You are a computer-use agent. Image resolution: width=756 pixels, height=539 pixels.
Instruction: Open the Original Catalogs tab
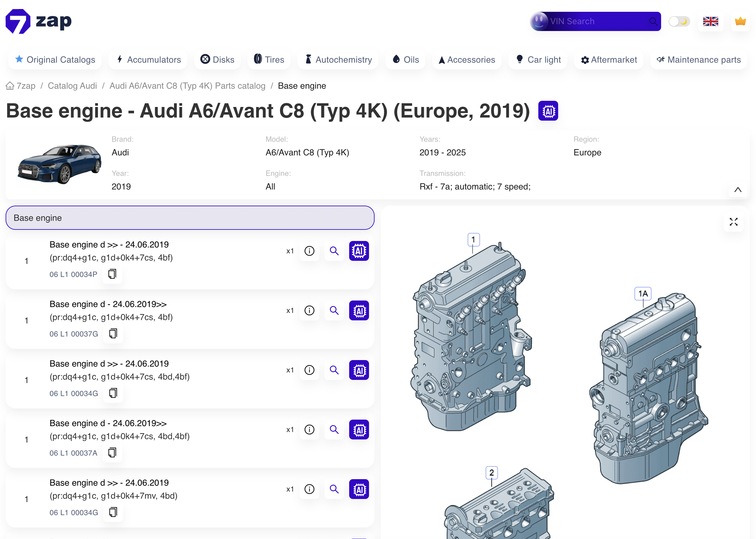pyautogui.click(x=55, y=60)
